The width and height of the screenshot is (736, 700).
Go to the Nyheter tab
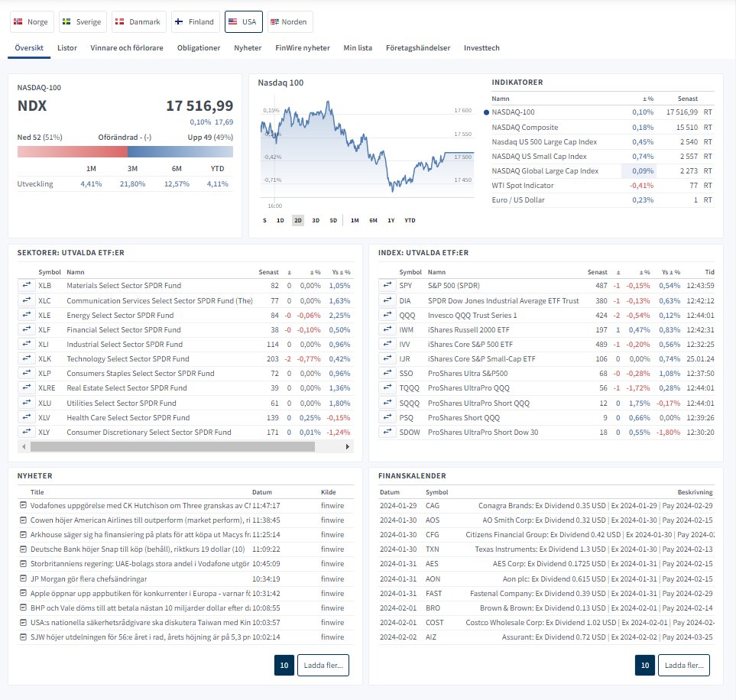pyautogui.click(x=248, y=48)
